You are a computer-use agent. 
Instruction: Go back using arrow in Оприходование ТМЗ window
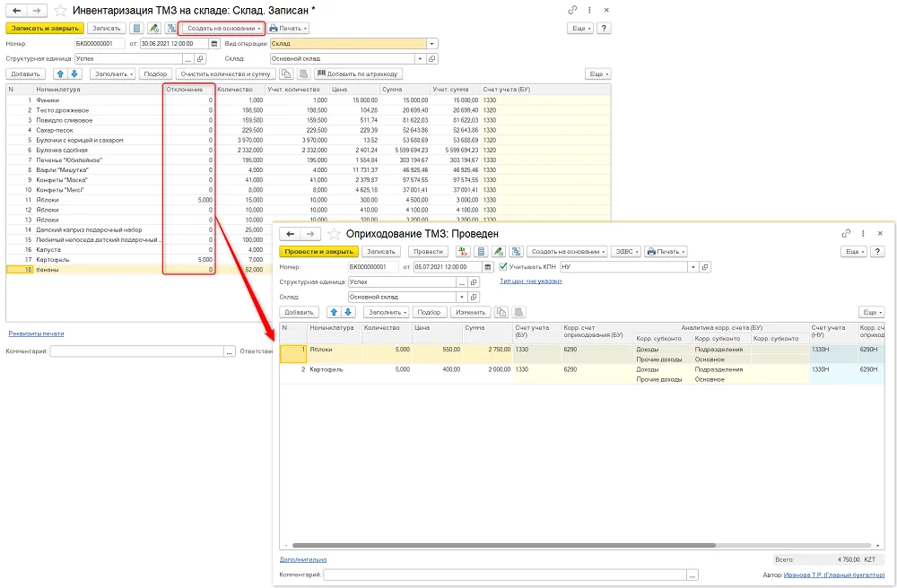click(291, 234)
